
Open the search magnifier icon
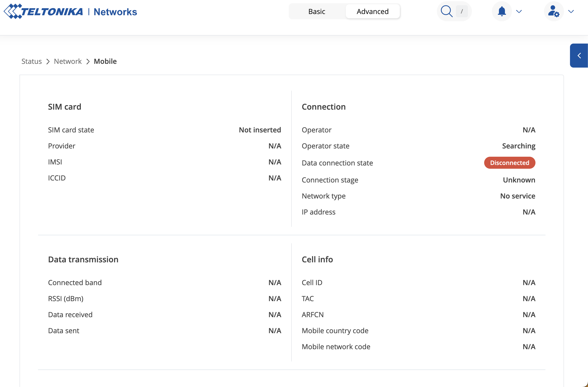pyautogui.click(x=446, y=12)
